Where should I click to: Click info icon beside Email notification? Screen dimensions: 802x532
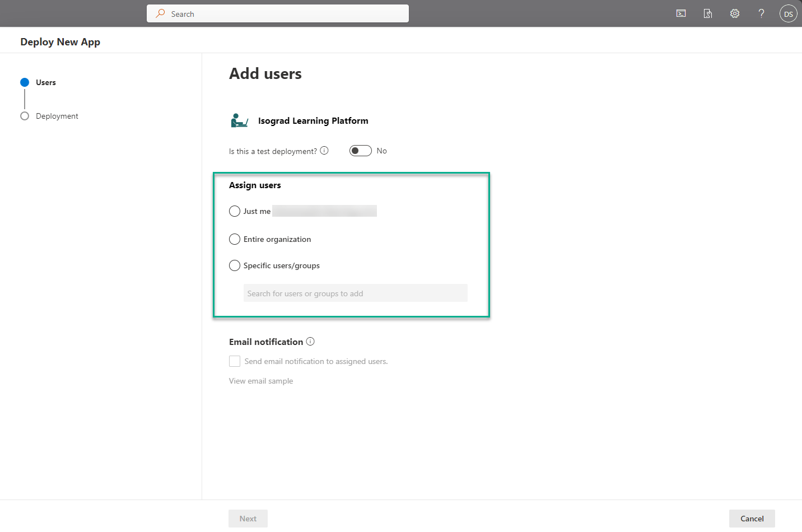pos(310,342)
